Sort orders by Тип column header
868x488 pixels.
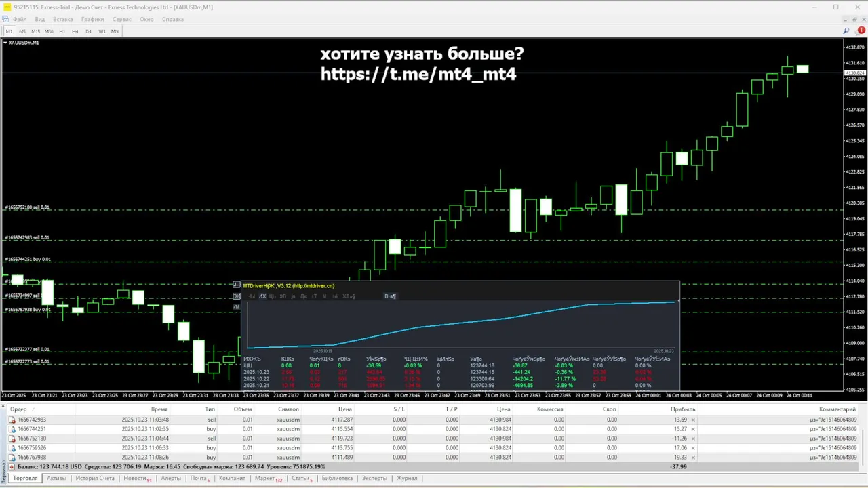point(210,409)
